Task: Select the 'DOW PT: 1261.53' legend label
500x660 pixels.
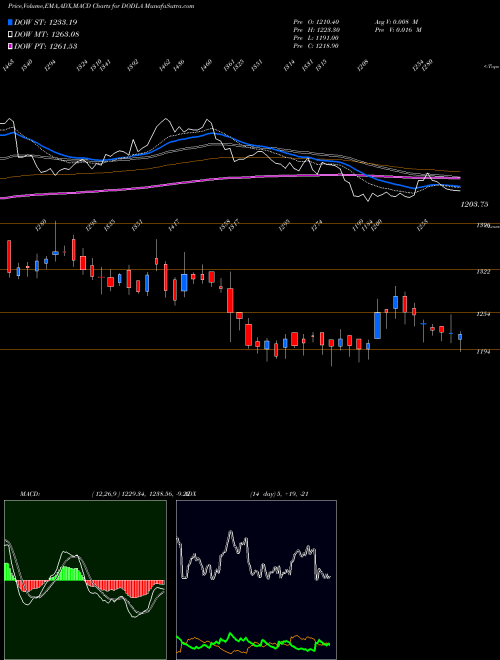Action: pyautogui.click(x=45, y=46)
